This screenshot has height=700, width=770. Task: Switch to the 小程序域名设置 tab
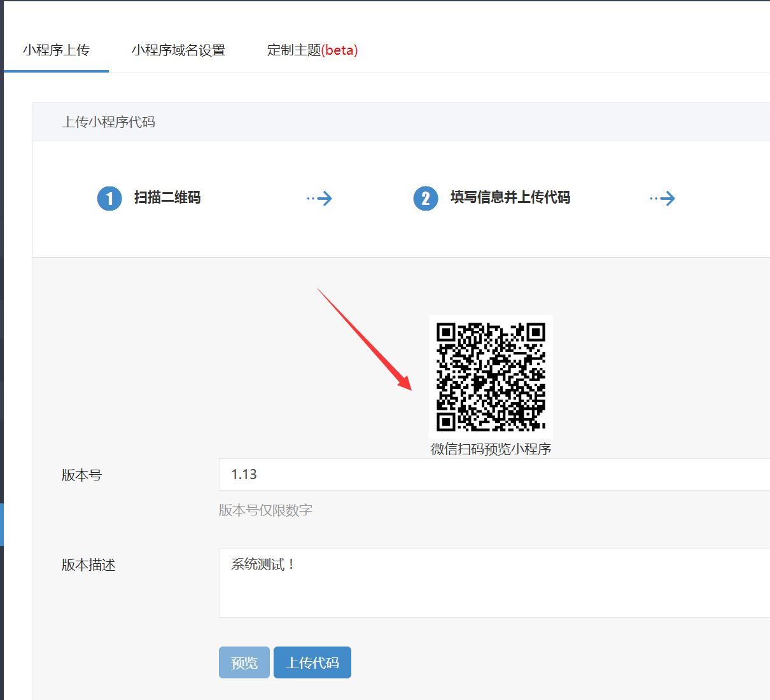point(178,50)
